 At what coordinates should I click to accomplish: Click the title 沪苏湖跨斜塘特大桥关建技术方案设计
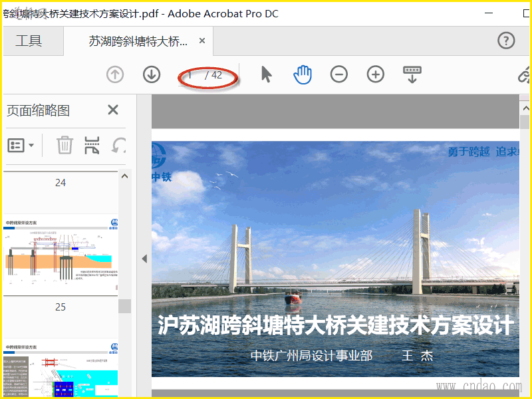click(x=336, y=325)
